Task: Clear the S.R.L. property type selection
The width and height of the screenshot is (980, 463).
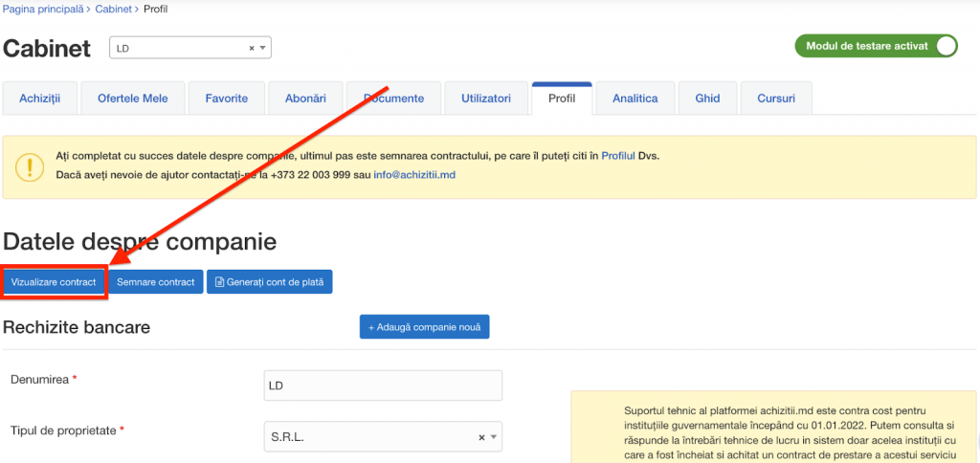Action: 481,437
